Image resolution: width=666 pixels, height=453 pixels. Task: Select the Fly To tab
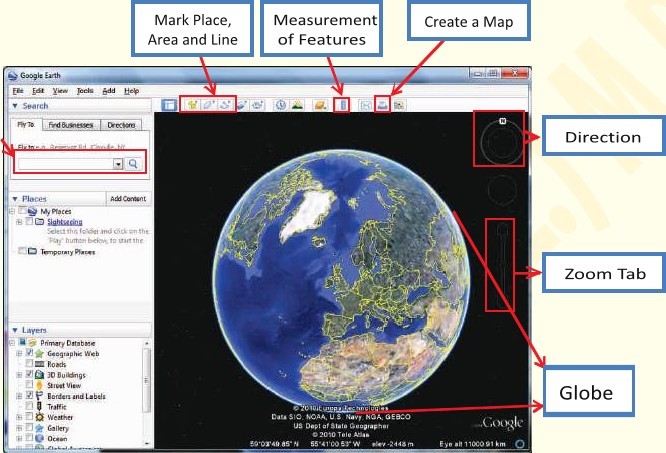tap(26, 124)
